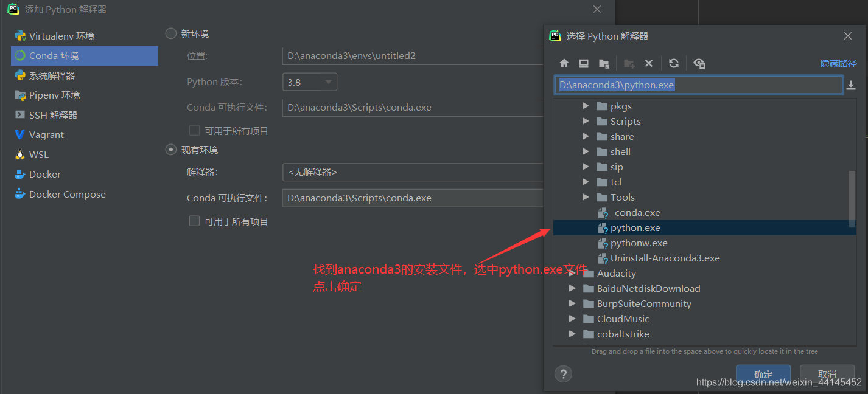Screen dimensions: 868x394
Task: Click Conda 可执行文件 field under 现有环境
Action: [x=413, y=198]
